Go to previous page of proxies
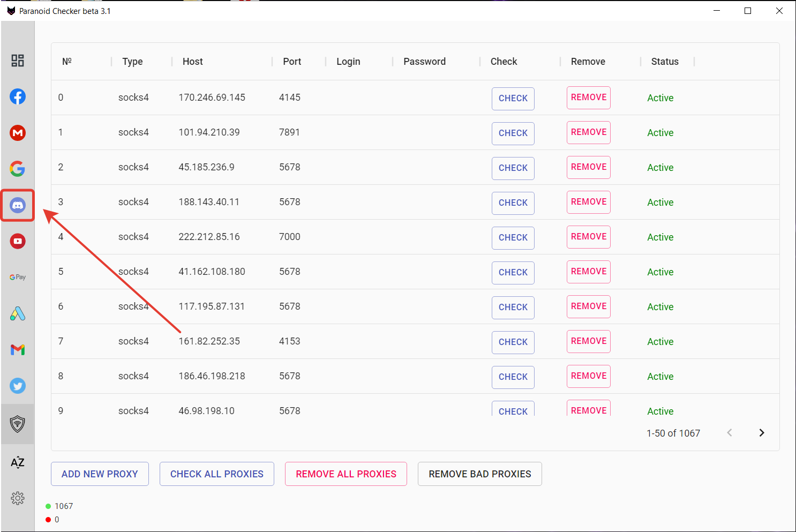The height and width of the screenshot is (532, 796). (730, 433)
